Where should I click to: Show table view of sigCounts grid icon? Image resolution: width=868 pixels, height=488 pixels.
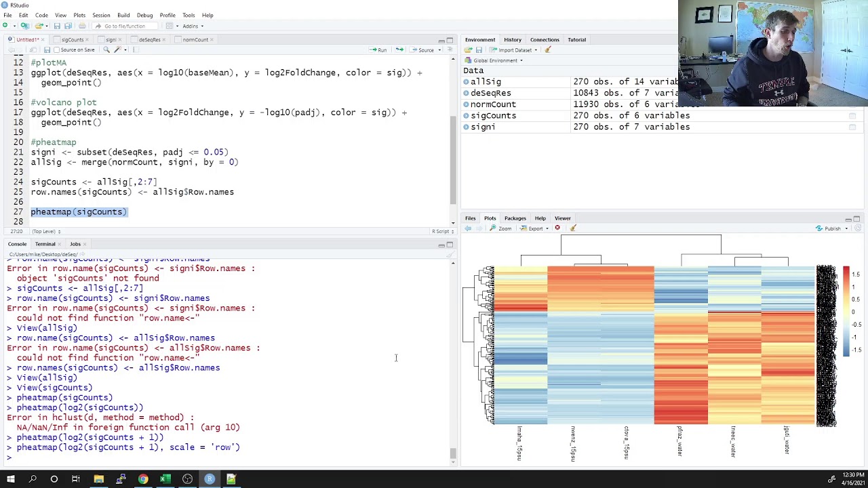coord(852,116)
